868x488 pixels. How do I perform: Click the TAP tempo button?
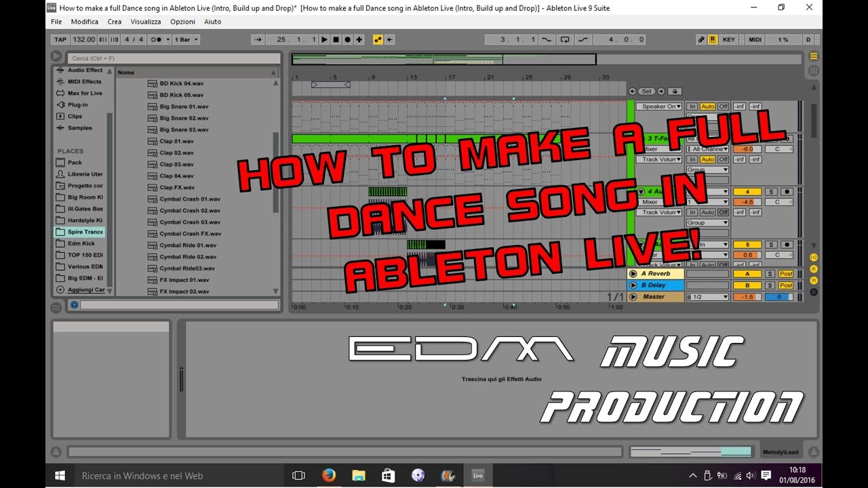pyautogui.click(x=60, y=39)
